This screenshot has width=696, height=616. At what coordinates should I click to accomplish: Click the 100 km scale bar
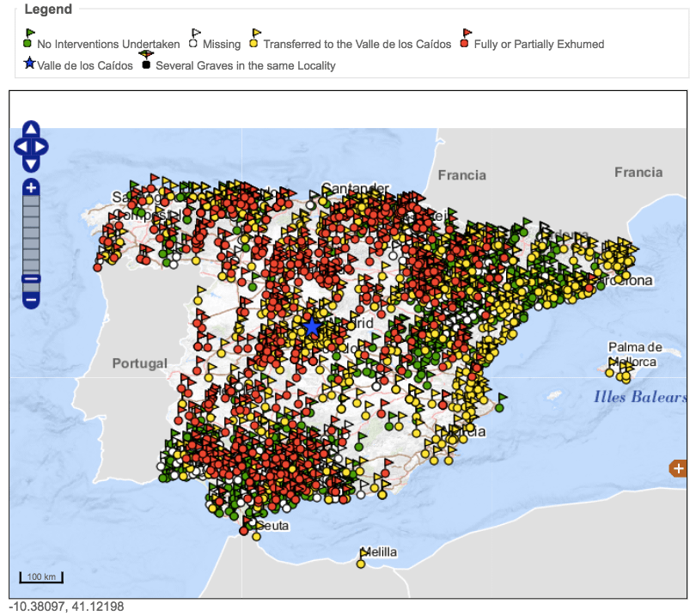coord(41,577)
